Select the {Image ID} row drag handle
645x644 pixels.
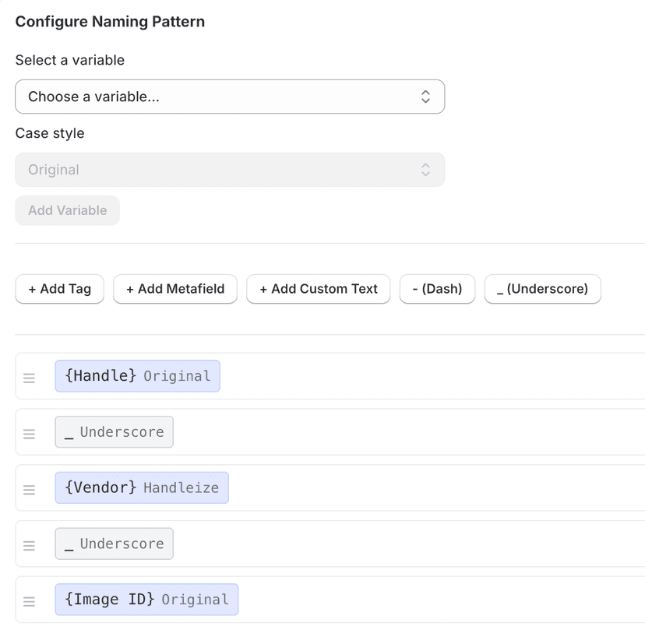30,601
